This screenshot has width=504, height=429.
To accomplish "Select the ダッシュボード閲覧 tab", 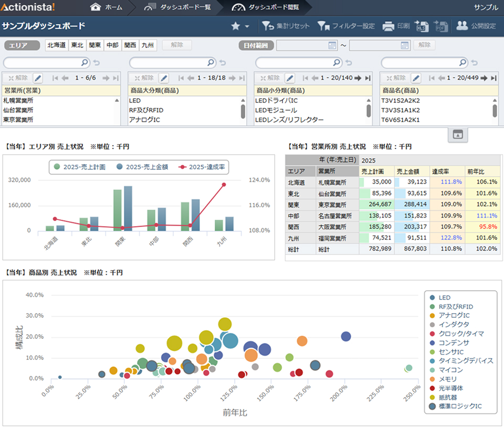I will (268, 7).
